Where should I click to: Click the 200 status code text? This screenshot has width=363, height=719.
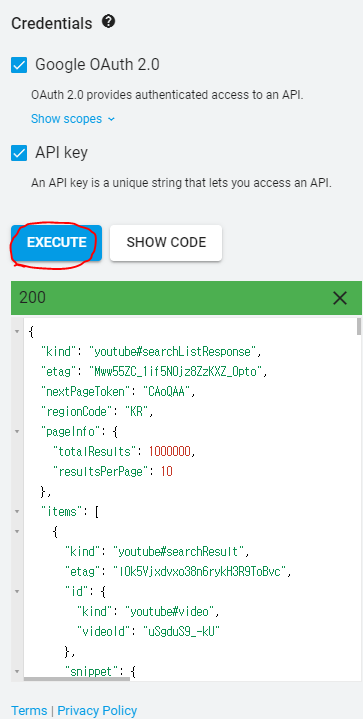[x=33, y=298]
